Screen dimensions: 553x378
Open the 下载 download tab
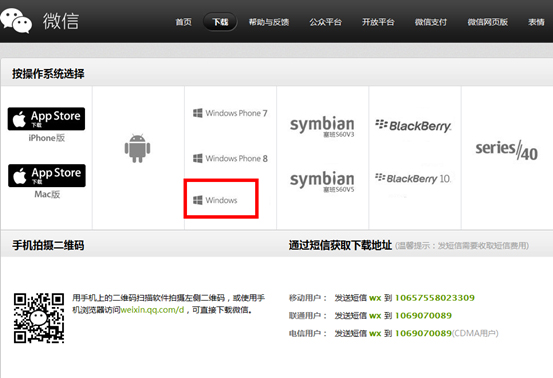tap(220, 22)
